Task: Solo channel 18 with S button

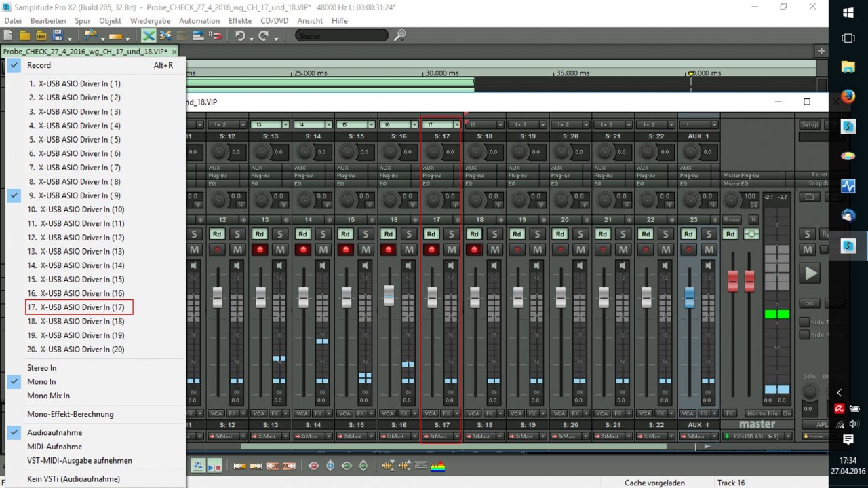Action: click(494, 234)
